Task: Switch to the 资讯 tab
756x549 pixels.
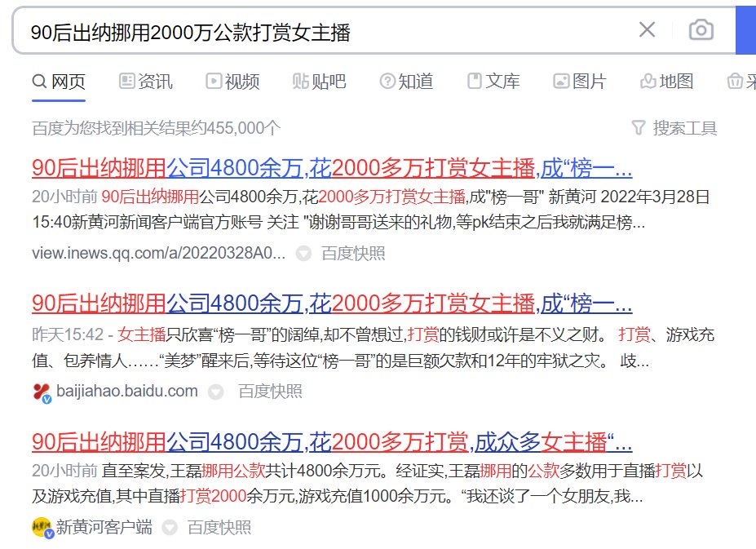Action: pyautogui.click(x=146, y=81)
